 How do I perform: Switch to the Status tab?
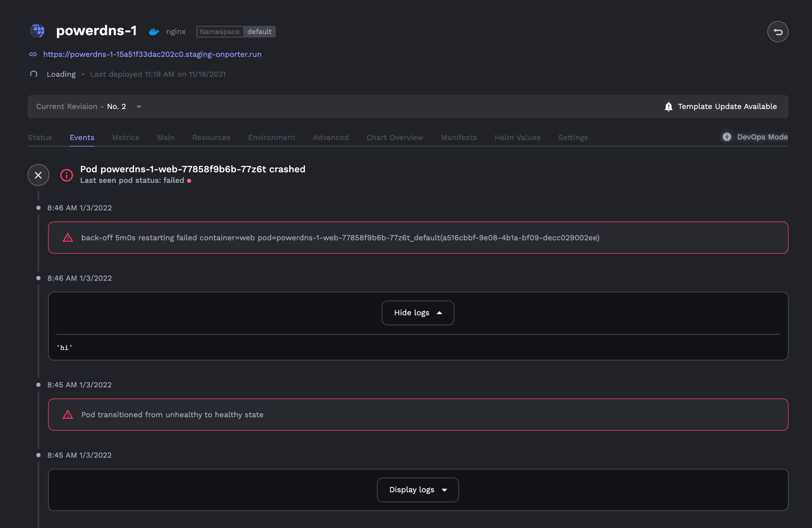[x=40, y=137]
